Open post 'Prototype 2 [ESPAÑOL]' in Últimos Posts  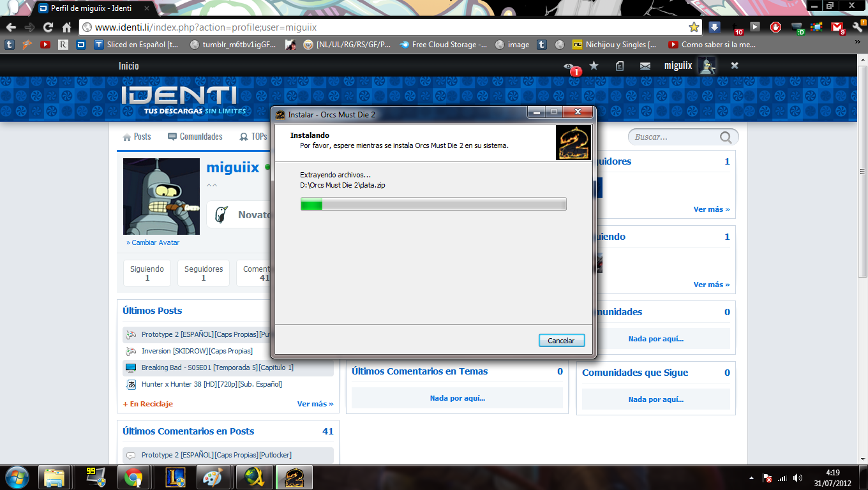click(x=206, y=334)
